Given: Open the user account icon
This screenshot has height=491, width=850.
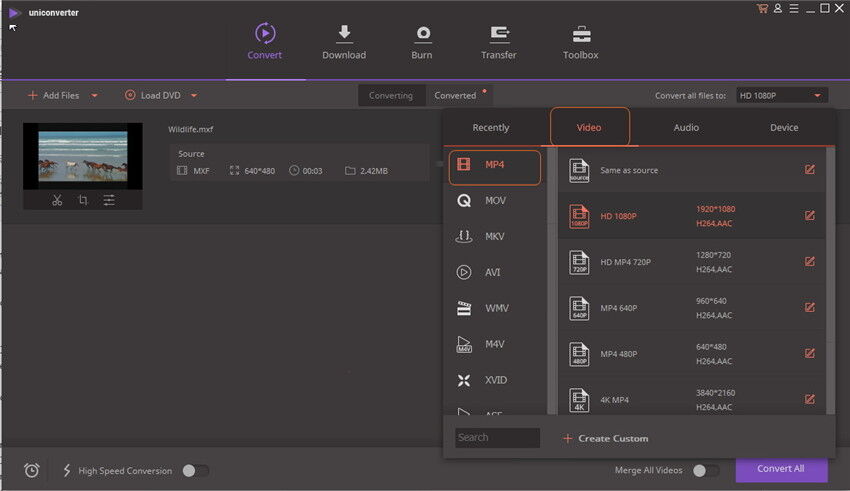Looking at the screenshot, I should click(x=778, y=8).
